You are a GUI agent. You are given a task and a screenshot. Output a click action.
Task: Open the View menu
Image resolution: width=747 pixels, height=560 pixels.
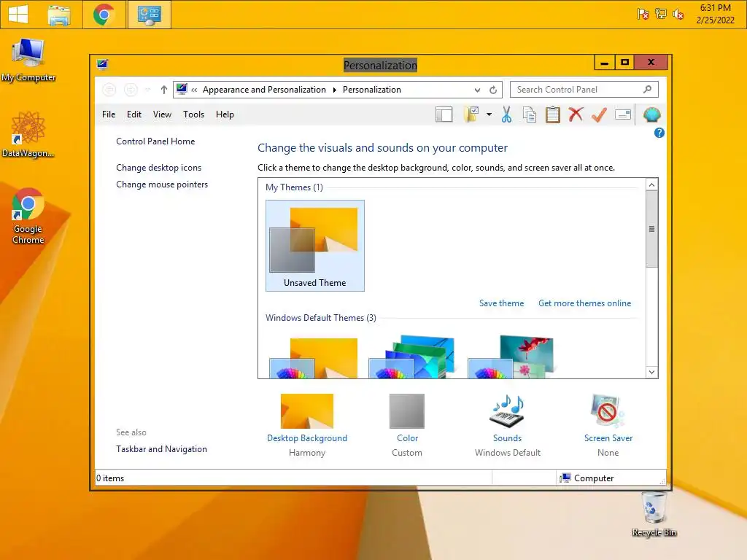click(x=162, y=114)
